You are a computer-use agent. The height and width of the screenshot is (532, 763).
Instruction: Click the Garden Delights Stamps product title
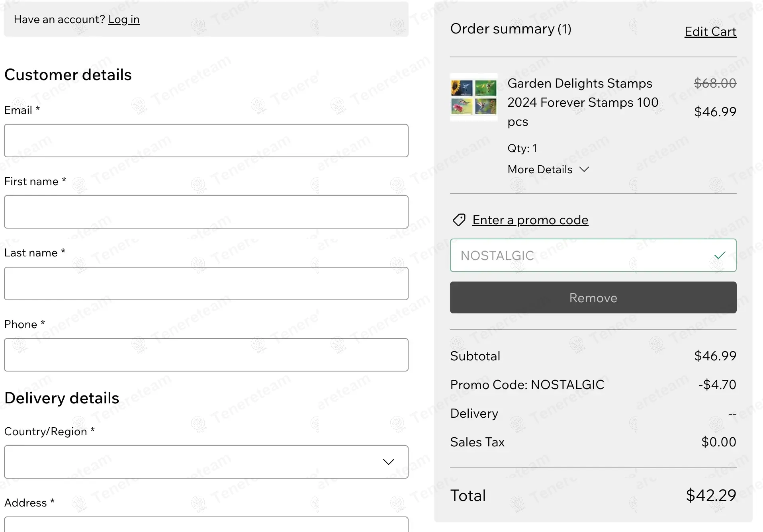583,102
